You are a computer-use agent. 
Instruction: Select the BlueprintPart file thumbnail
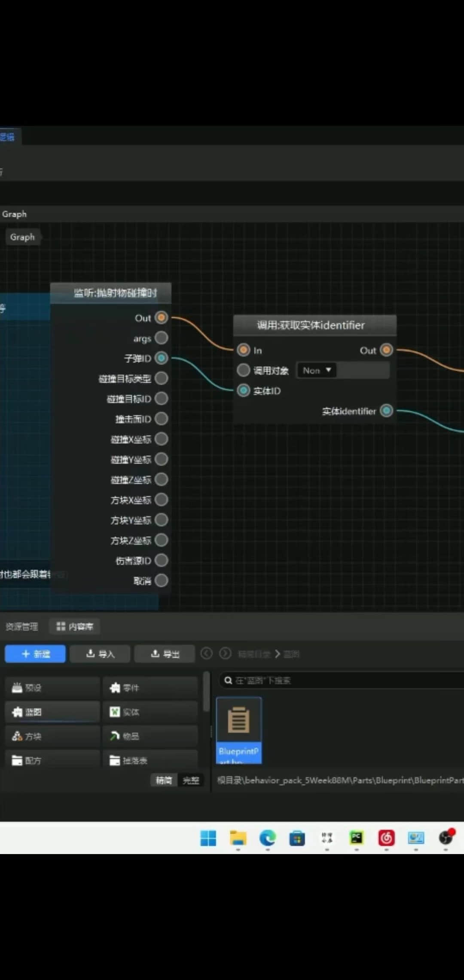[x=239, y=730]
